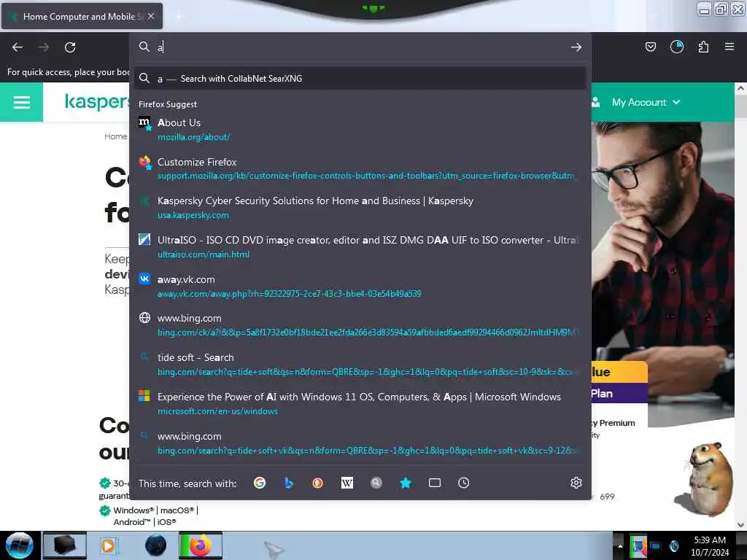Go back using the browser back arrow

coord(18,47)
